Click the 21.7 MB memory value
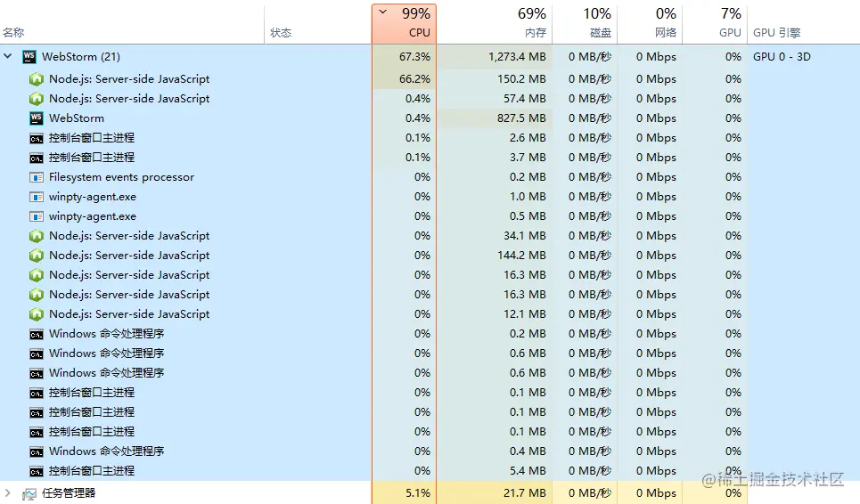This screenshot has width=860, height=504. pos(525,493)
